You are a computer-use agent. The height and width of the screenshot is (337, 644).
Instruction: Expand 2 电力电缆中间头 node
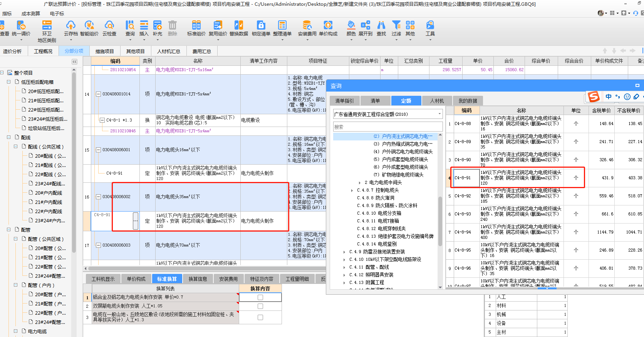coord(360,183)
